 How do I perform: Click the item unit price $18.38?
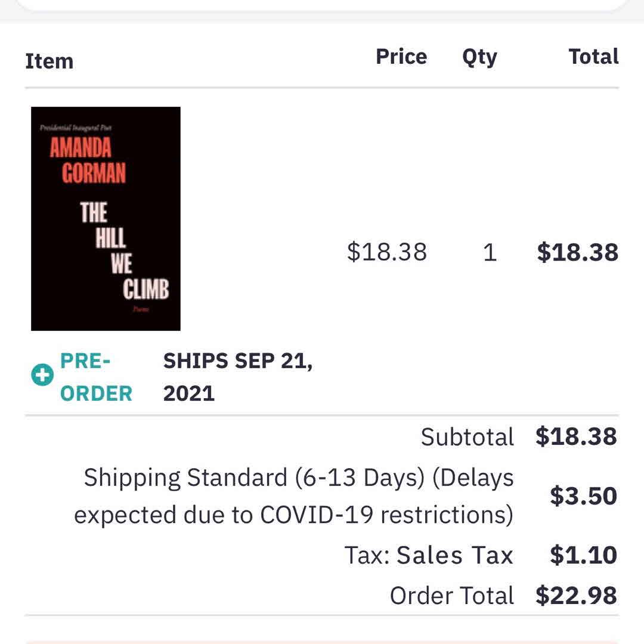(387, 252)
